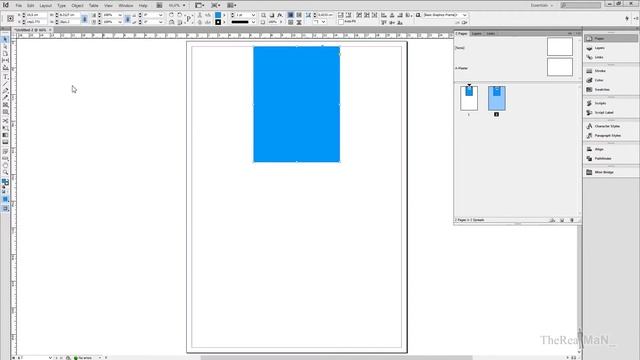Select the Pen tool in the toolbox

point(5,91)
